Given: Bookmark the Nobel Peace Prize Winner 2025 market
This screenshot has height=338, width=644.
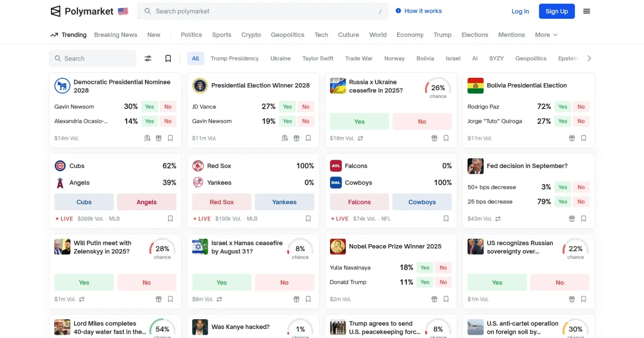Looking at the screenshot, I should pyautogui.click(x=447, y=299).
